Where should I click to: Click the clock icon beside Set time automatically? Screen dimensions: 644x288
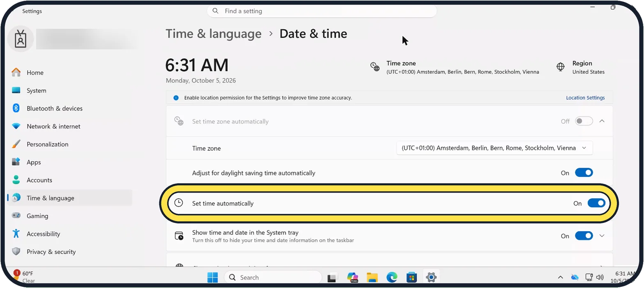point(179,203)
